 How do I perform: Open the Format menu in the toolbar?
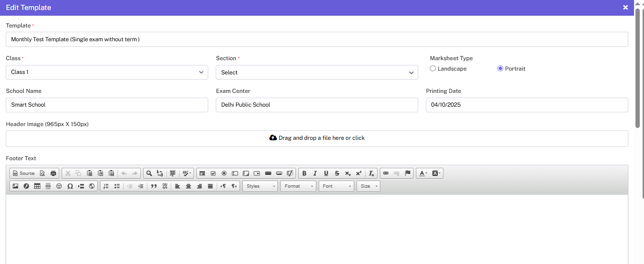click(298, 186)
